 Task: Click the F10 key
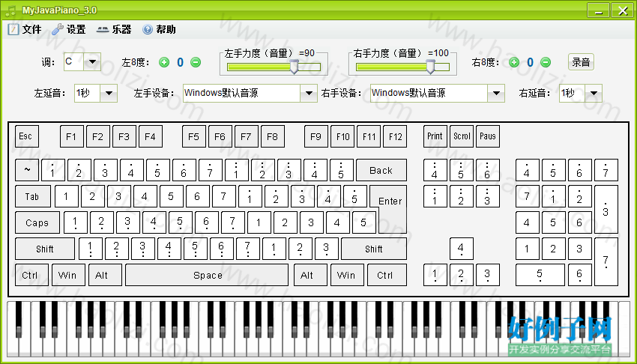click(x=343, y=136)
